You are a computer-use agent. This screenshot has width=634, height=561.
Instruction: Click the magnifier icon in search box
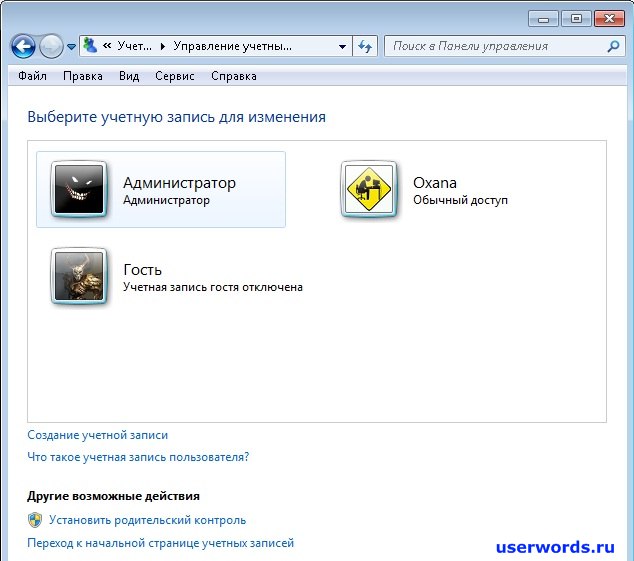(613, 46)
